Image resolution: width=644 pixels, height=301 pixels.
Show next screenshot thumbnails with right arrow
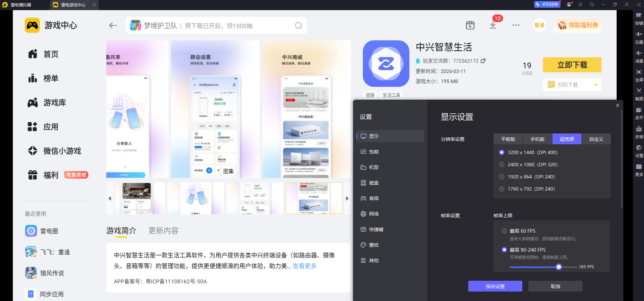coord(347,198)
